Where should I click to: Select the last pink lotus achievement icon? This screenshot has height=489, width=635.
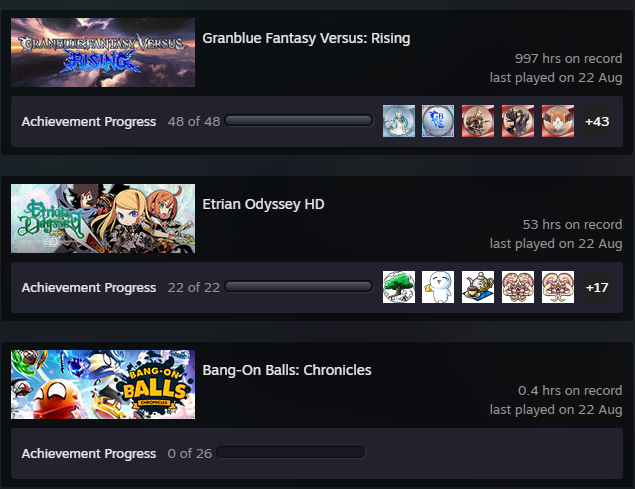click(x=558, y=287)
